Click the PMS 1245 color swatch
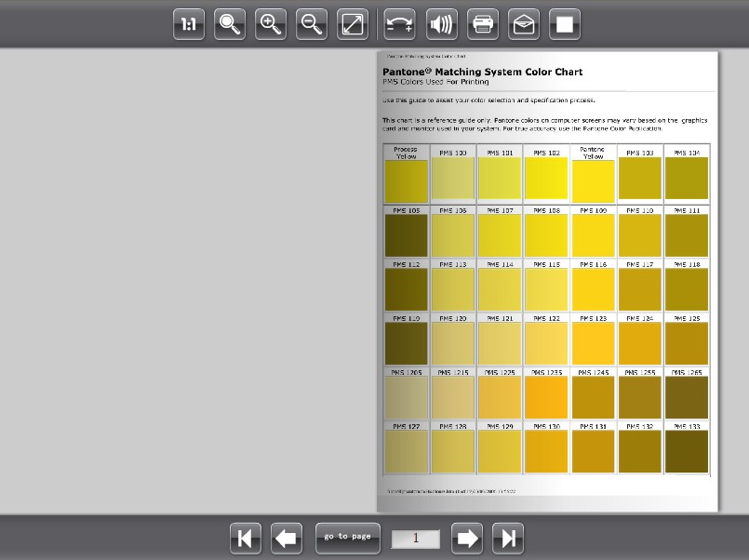Image resolution: width=749 pixels, height=560 pixels. [594, 397]
